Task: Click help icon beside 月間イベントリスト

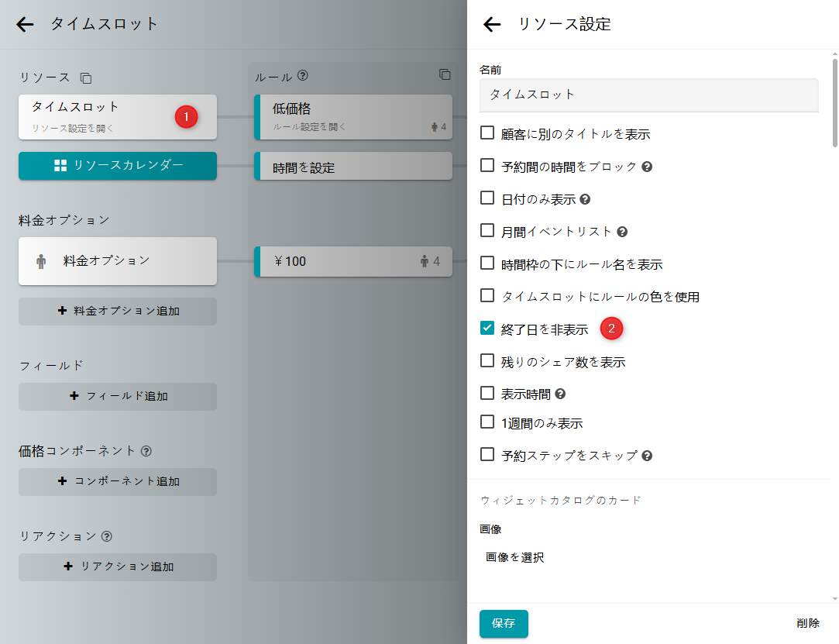Action: [622, 232]
